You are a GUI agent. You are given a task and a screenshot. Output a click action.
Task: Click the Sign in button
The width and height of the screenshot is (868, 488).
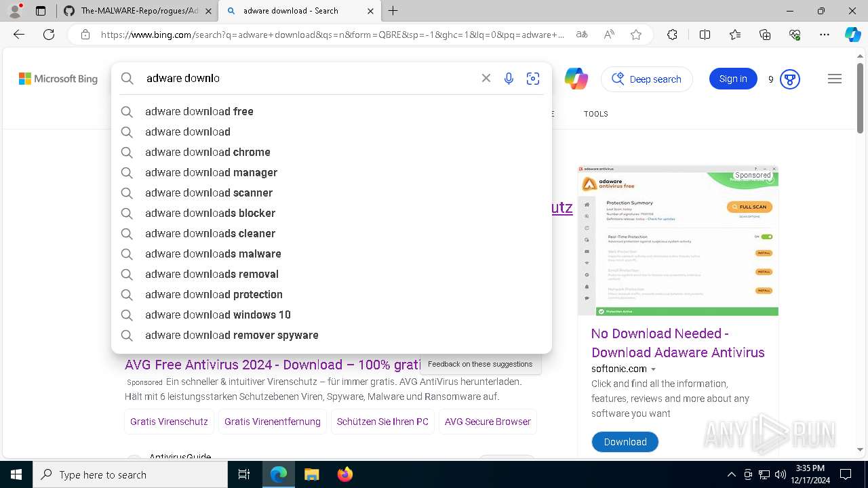733,79
